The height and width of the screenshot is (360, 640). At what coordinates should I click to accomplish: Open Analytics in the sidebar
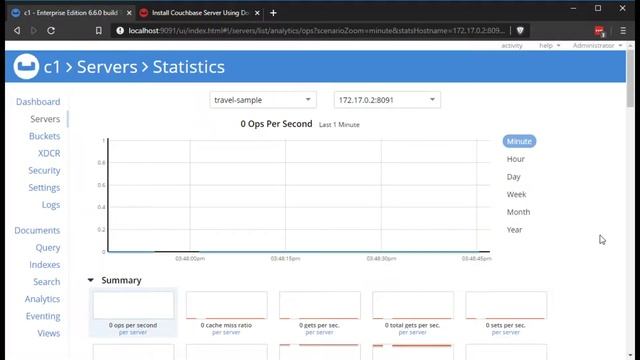coord(42,299)
